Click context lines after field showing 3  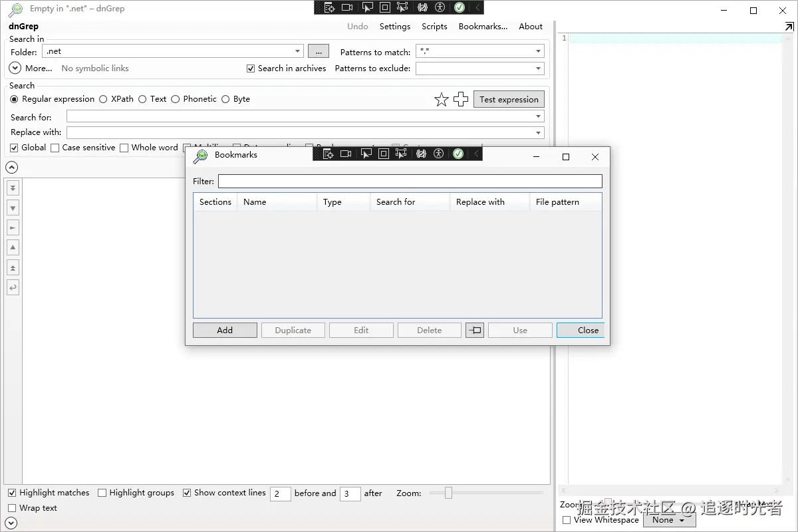350,493
